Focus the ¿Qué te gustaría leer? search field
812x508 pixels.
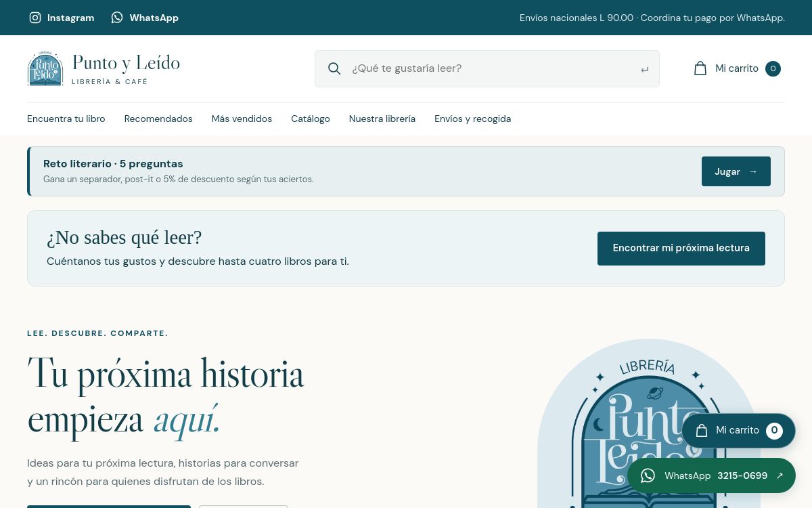click(x=487, y=68)
